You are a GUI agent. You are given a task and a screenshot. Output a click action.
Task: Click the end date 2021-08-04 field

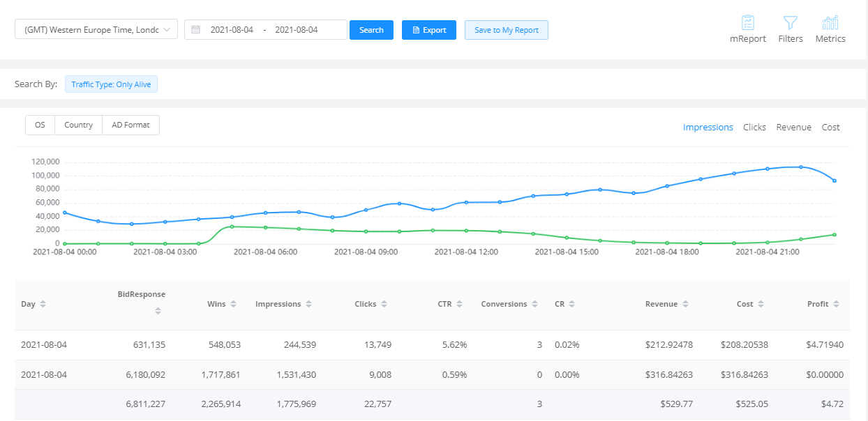[297, 30]
